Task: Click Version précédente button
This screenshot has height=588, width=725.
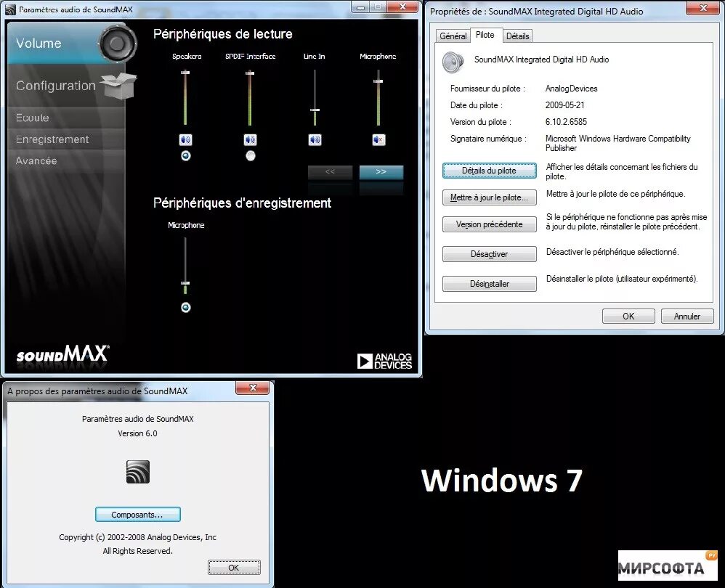Action: pos(489,224)
